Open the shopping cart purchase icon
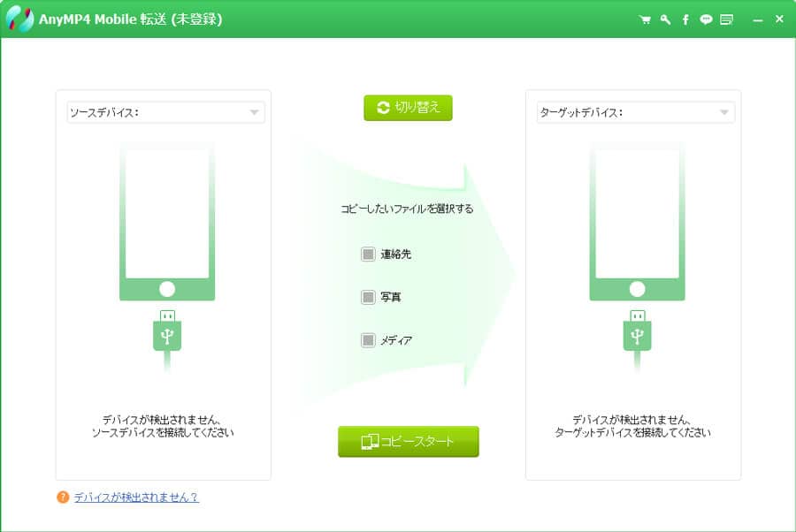796x532 pixels. tap(645, 19)
